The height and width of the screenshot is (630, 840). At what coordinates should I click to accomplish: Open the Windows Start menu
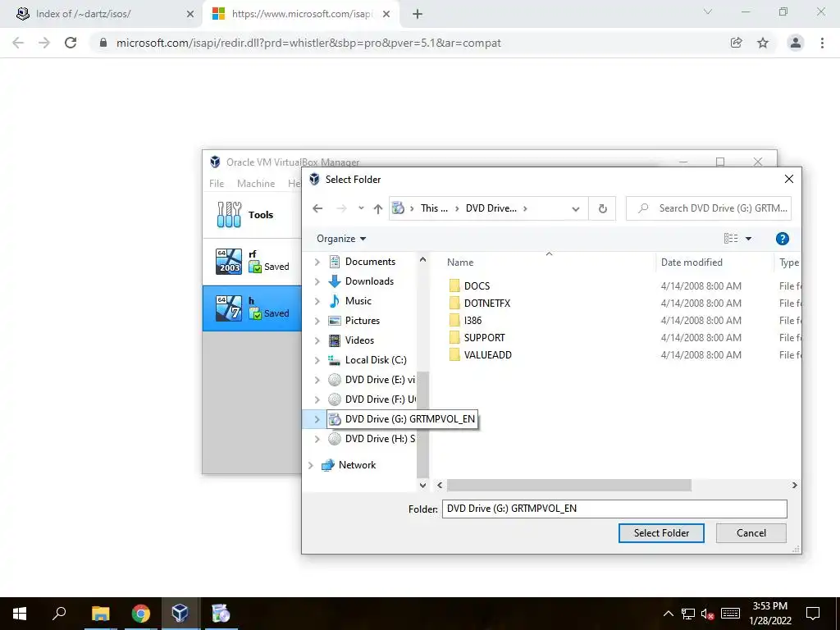[x=20, y=614]
